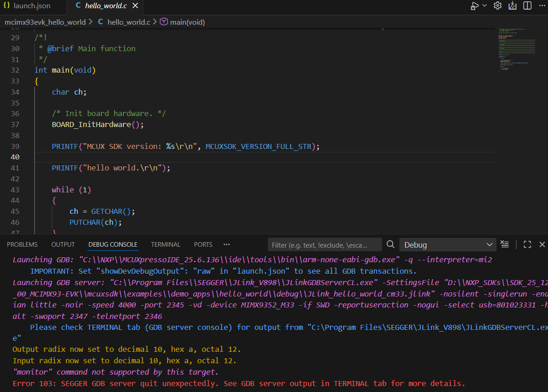This screenshot has width=548, height=392.
Task: Click the Run or Debug icon
Action: (x=474, y=6)
